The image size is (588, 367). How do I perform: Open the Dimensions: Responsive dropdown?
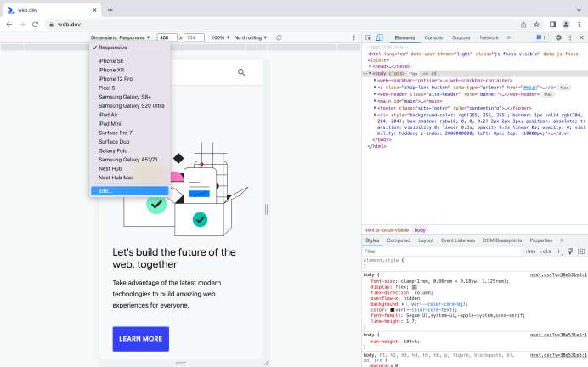click(x=120, y=37)
